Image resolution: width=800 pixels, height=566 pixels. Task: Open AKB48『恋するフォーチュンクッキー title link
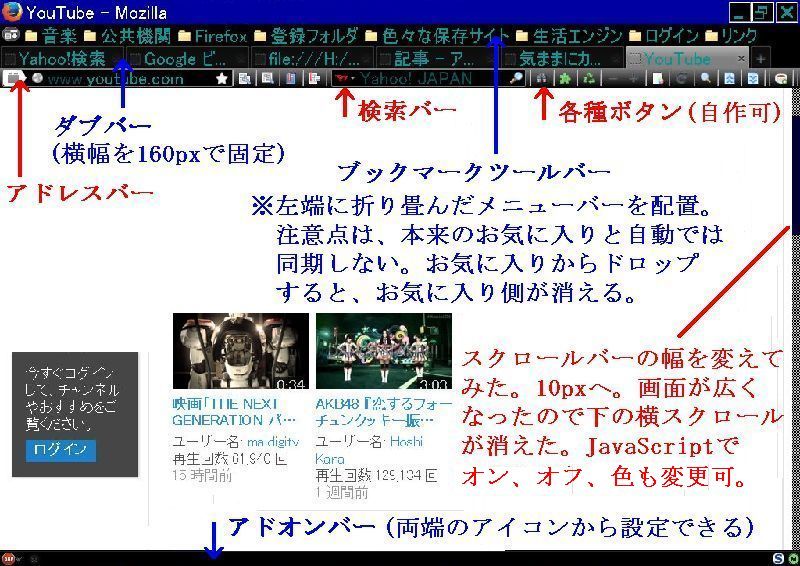click(x=384, y=412)
